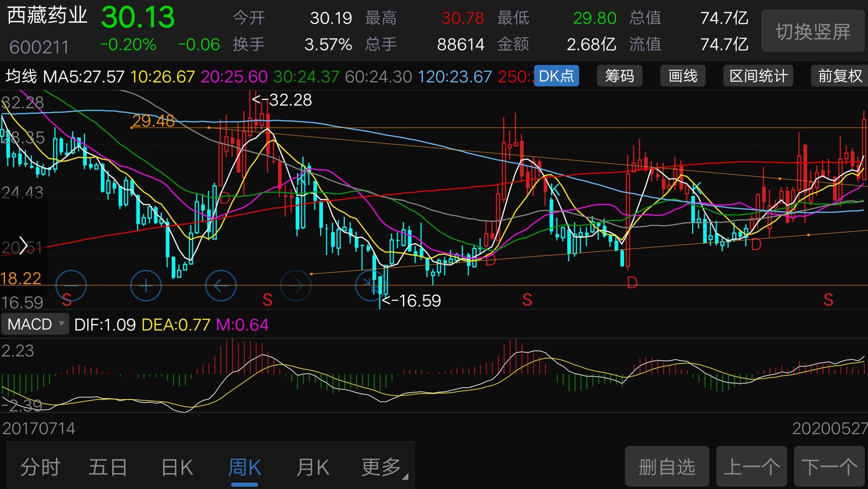Open the 筹码 chip distribution

[x=620, y=76]
